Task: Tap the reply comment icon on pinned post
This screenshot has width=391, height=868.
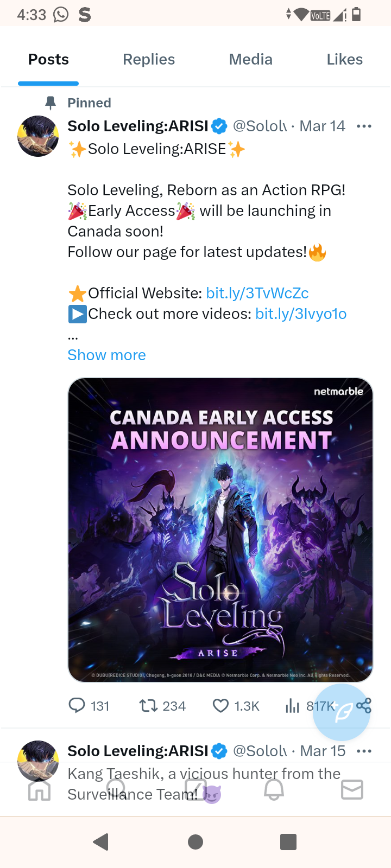Action: [x=77, y=705]
